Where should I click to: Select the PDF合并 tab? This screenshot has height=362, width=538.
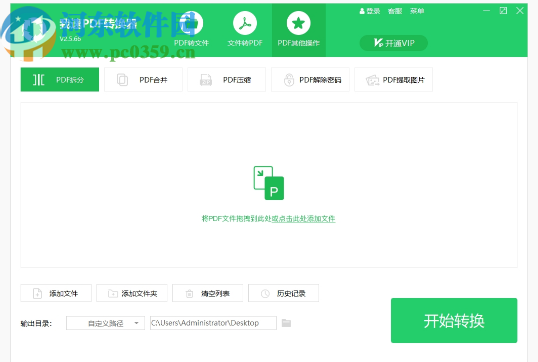(143, 80)
